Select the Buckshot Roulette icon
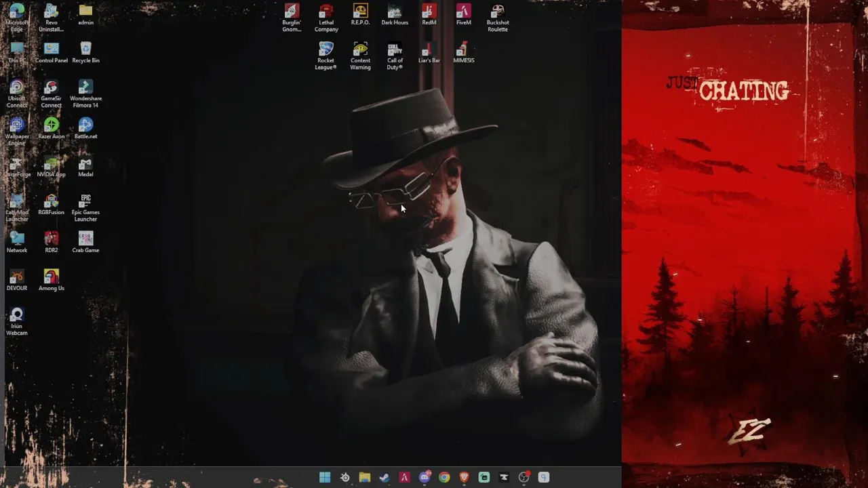The width and height of the screenshot is (868, 488). click(498, 18)
